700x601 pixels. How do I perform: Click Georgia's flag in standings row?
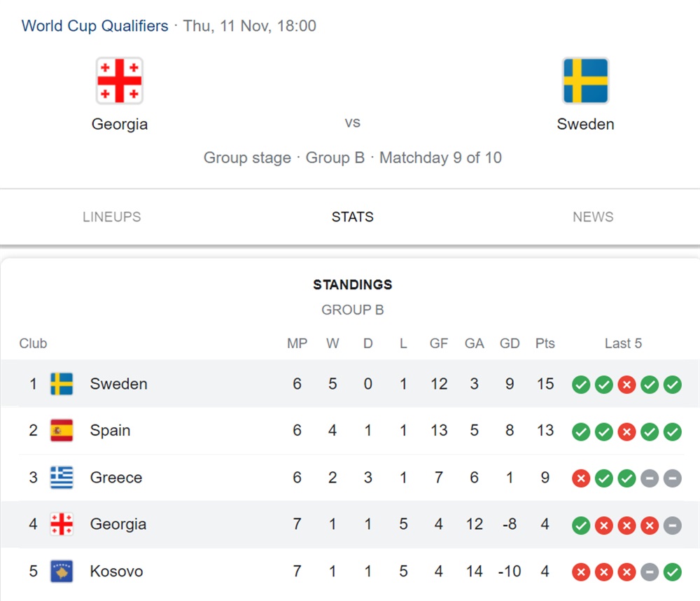62,524
